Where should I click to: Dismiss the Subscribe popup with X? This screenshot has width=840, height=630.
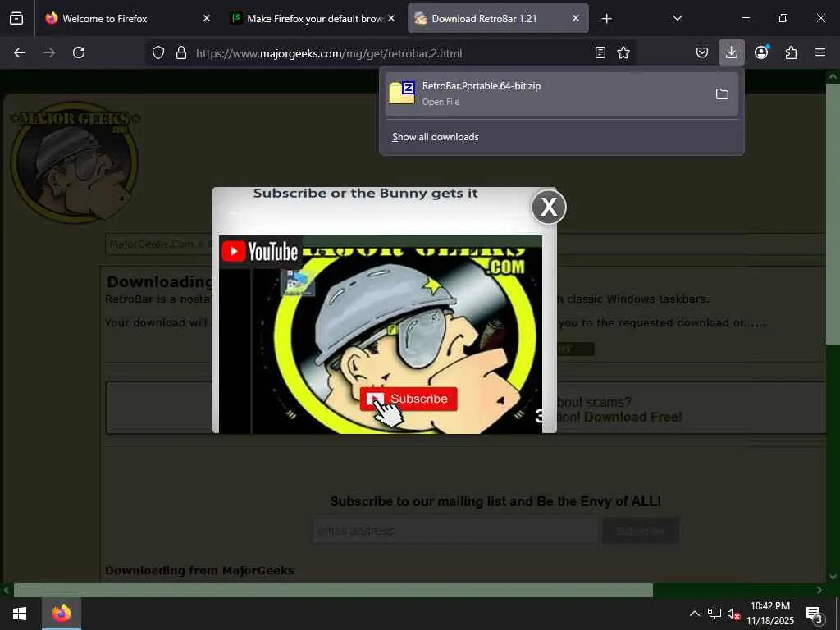click(x=549, y=206)
